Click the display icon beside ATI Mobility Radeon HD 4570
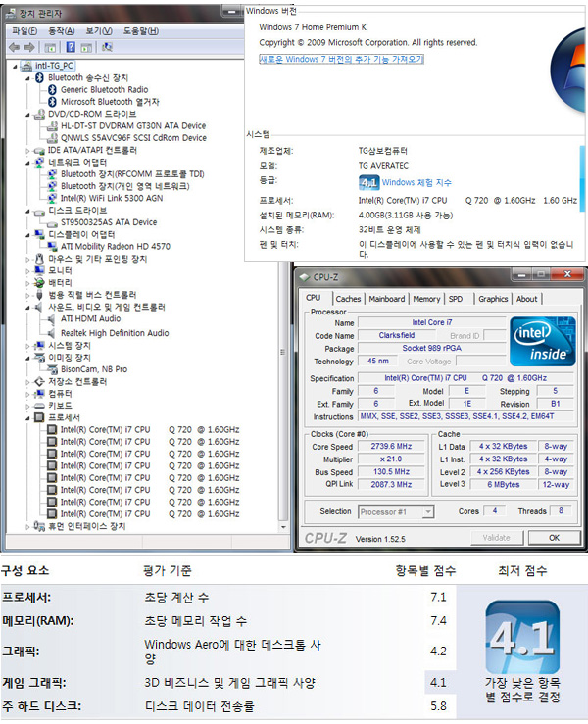 pos(53,246)
